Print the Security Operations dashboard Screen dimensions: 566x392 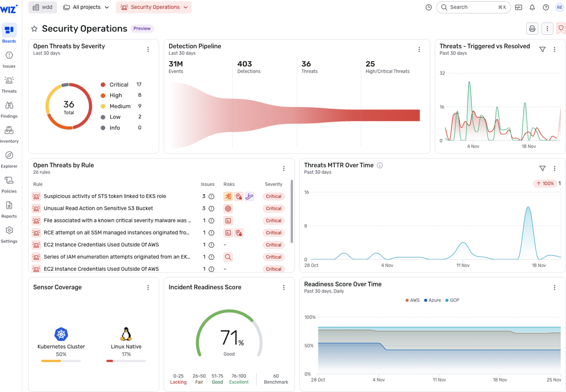coord(532,28)
